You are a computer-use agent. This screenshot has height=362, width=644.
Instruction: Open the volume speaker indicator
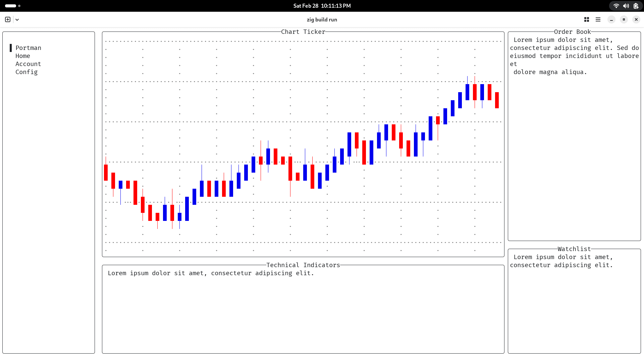pyautogui.click(x=626, y=6)
